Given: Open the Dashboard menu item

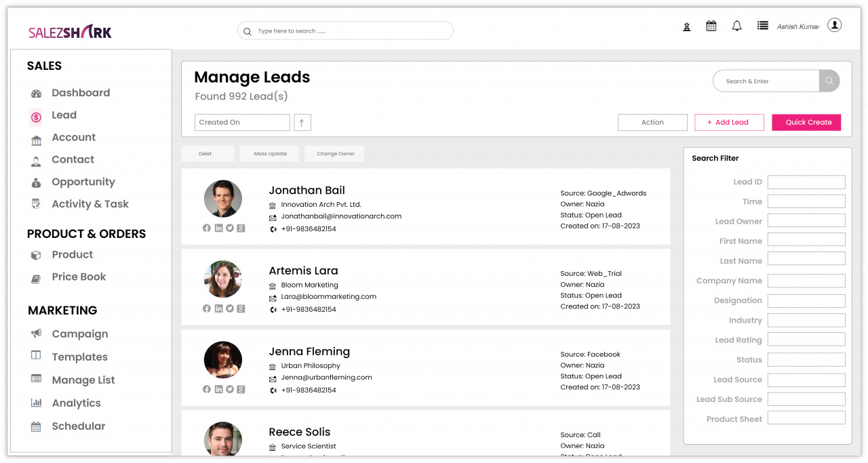Looking at the screenshot, I should [81, 93].
